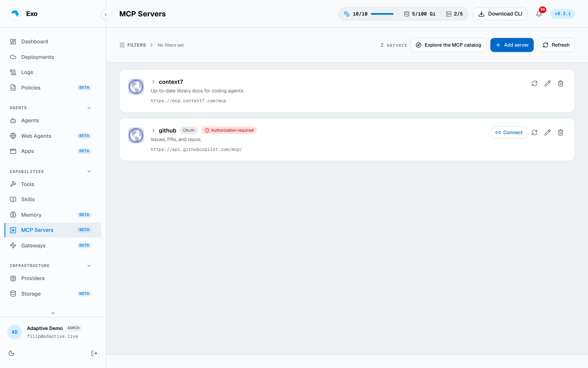Click Explore the MCP catalog

pyautogui.click(x=448, y=45)
